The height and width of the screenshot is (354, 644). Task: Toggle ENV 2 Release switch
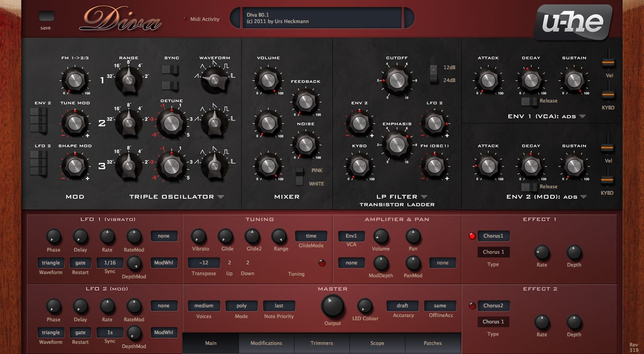click(530, 186)
